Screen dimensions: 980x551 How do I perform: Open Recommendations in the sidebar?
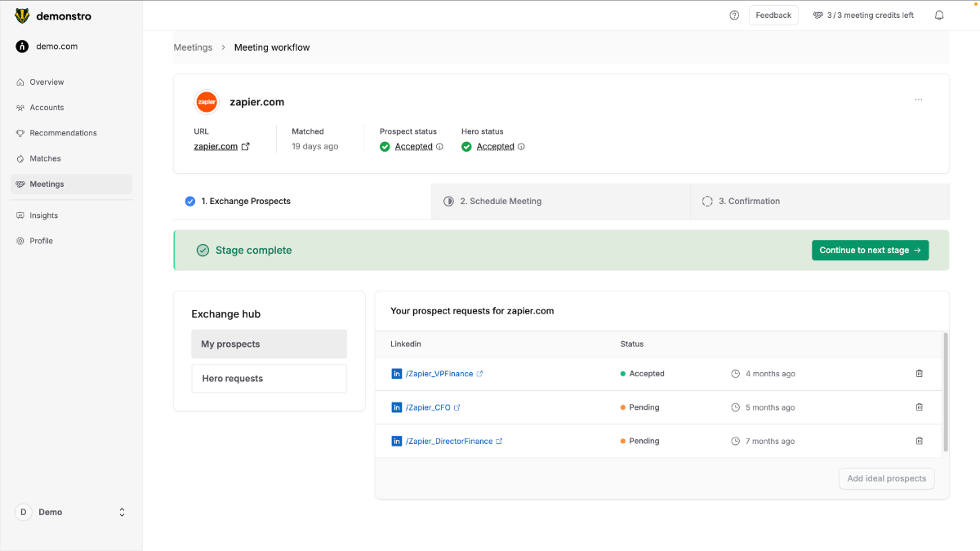tap(63, 133)
